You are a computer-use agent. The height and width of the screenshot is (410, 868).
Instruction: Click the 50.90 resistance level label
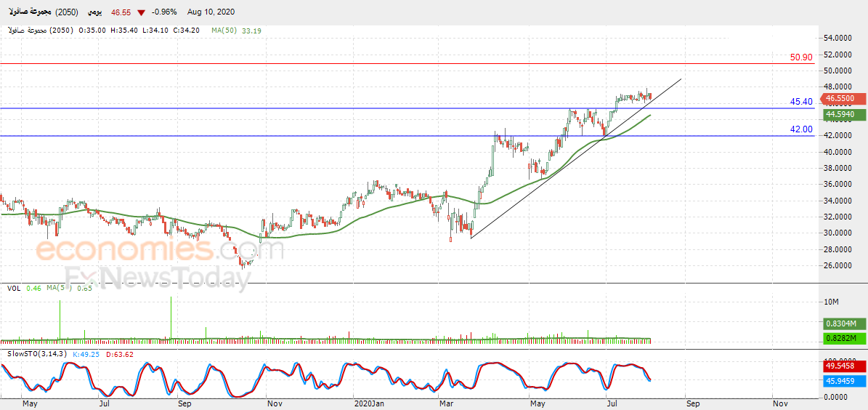(x=801, y=57)
